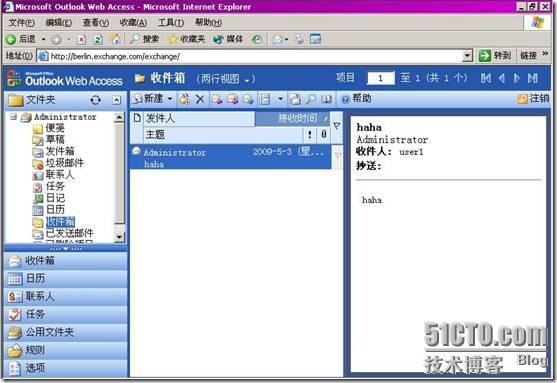Click the folder tree vertical scrollbar
This screenshot has height=383, width=557.
[x=120, y=177]
